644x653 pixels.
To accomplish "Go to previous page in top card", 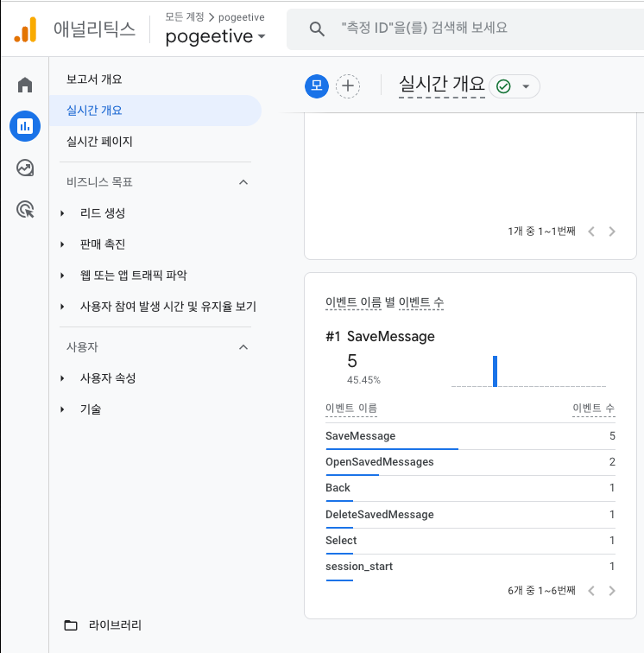I will tap(591, 231).
